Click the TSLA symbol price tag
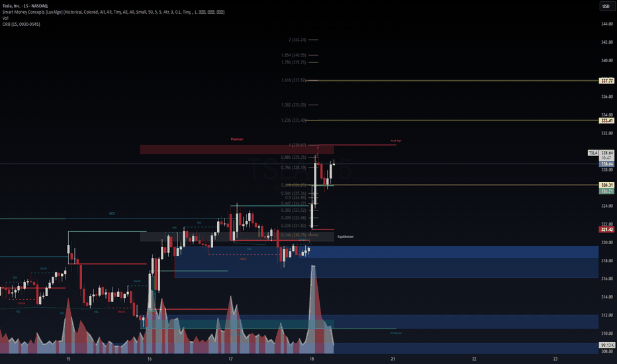617x364 pixels. pos(593,153)
